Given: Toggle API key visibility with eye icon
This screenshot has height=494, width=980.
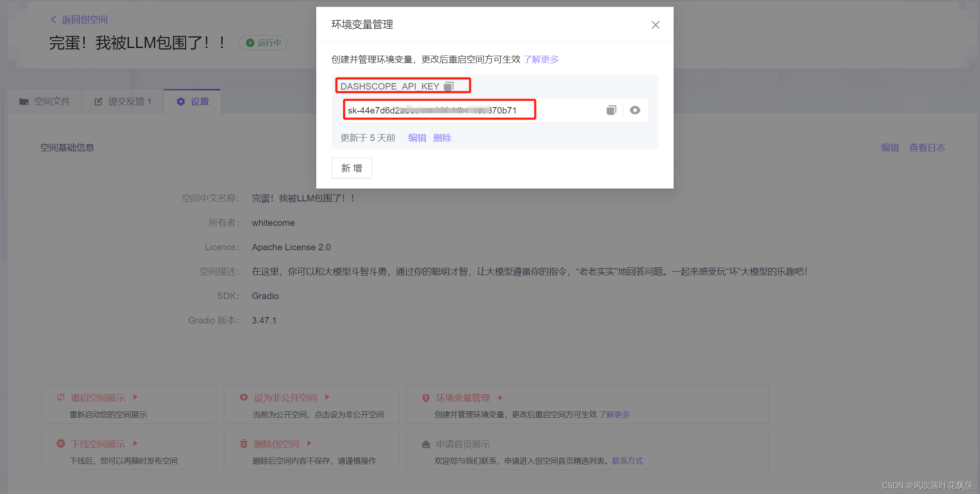Looking at the screenshot, I should click(x=635, y=111).
